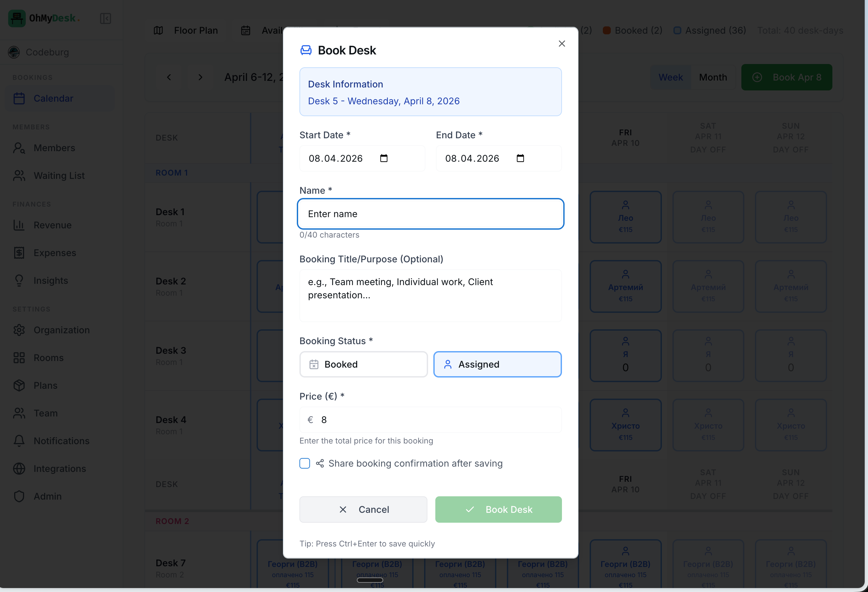Click the Floor Plan map icon
This screenshot has width=868, height=592.
[158, 30]
